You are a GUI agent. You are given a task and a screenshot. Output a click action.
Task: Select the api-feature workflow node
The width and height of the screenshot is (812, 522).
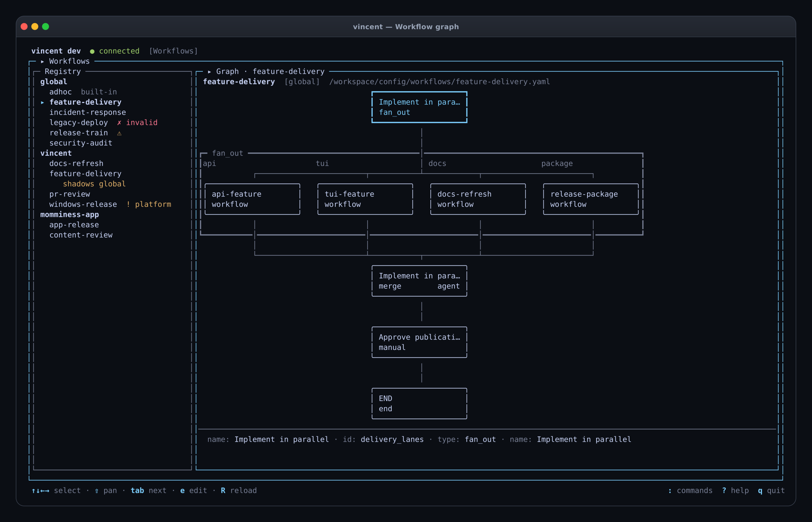(252, 199)
